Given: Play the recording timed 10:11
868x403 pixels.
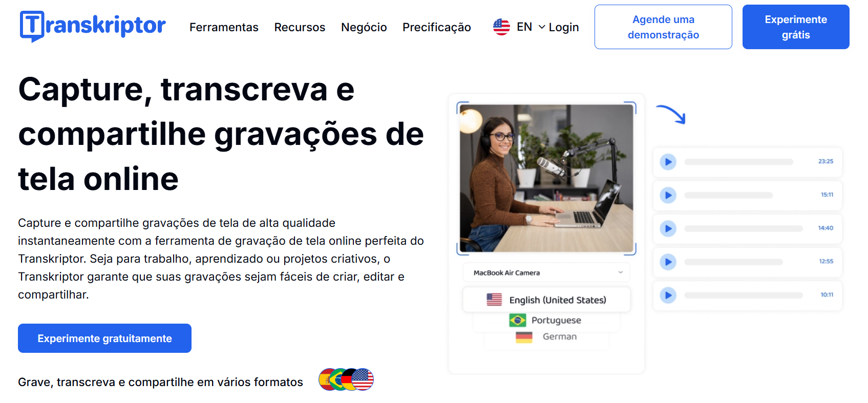Looking at the screenshot, I should pyautogui.click(x=668, y=295).
